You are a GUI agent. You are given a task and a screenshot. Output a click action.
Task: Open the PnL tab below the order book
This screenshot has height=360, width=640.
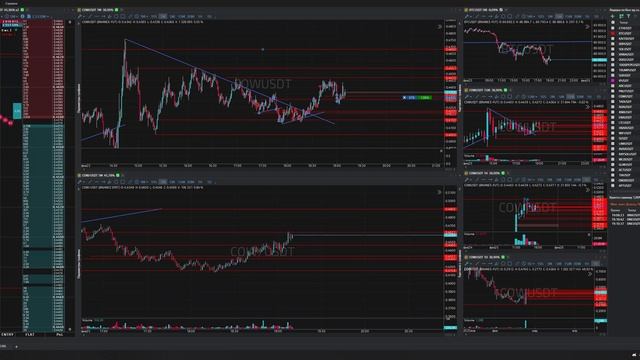click(60, 334)
